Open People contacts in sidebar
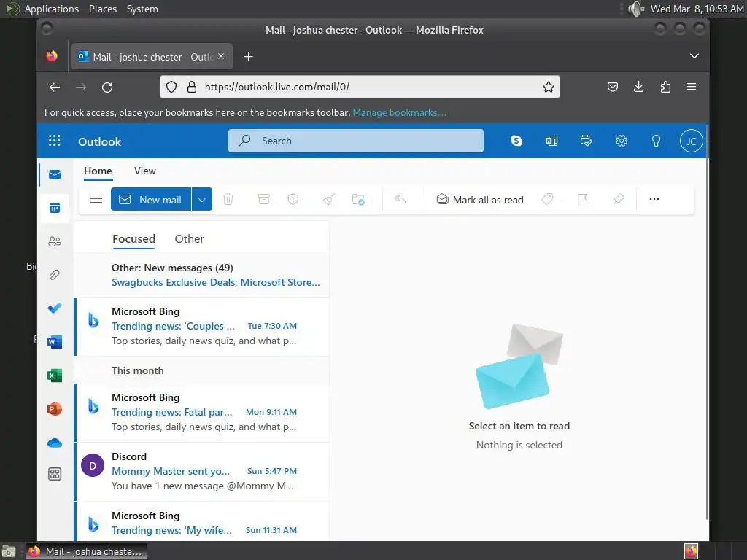747x560 pixels. point(55,241)
